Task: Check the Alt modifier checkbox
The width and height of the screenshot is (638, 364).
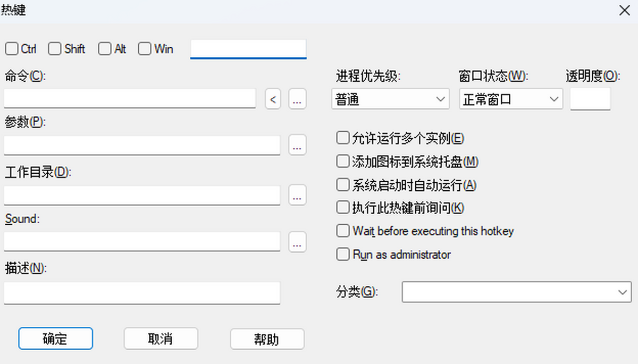Action: [105, 49]
